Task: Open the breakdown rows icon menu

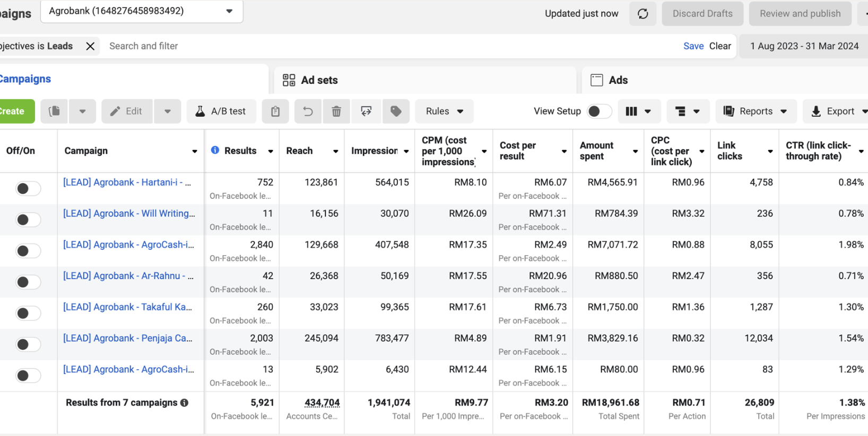Action: click(x=688, y=111)
